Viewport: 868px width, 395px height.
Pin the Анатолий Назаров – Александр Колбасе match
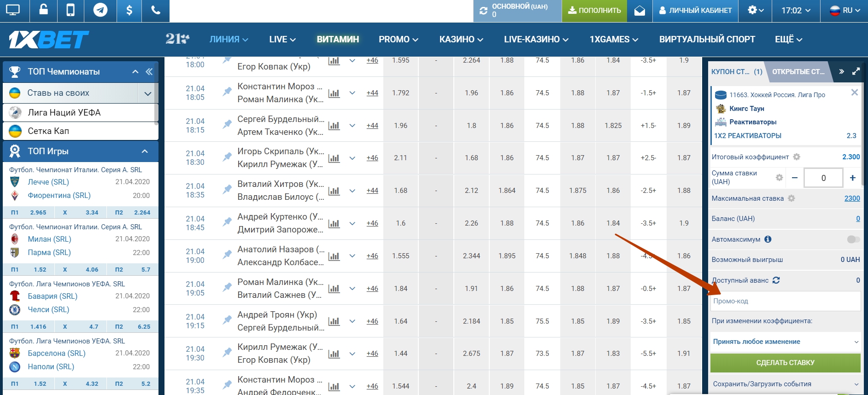pyautogui.click(x=227, y=254)
